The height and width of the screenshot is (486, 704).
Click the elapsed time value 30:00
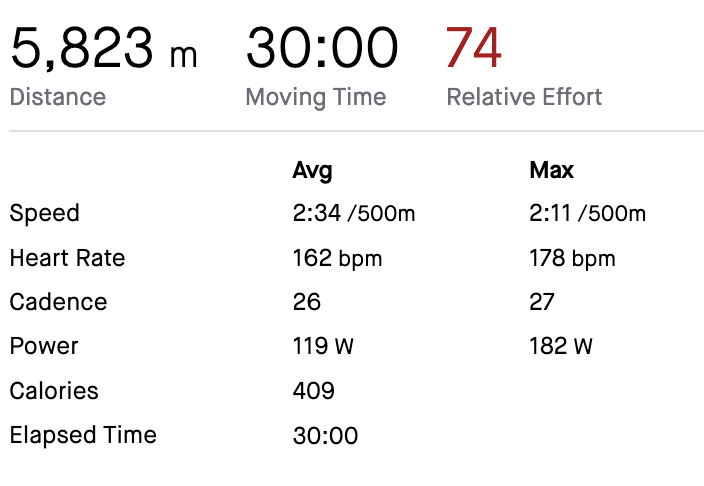325,436
